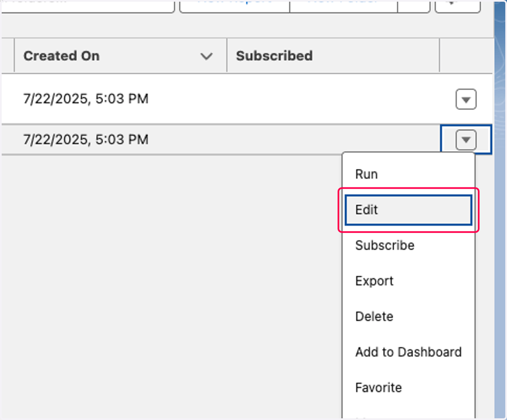Screen dimensions: 507x420
Task: Click Add to Dashboard menu option
Action: pos(409,352)
